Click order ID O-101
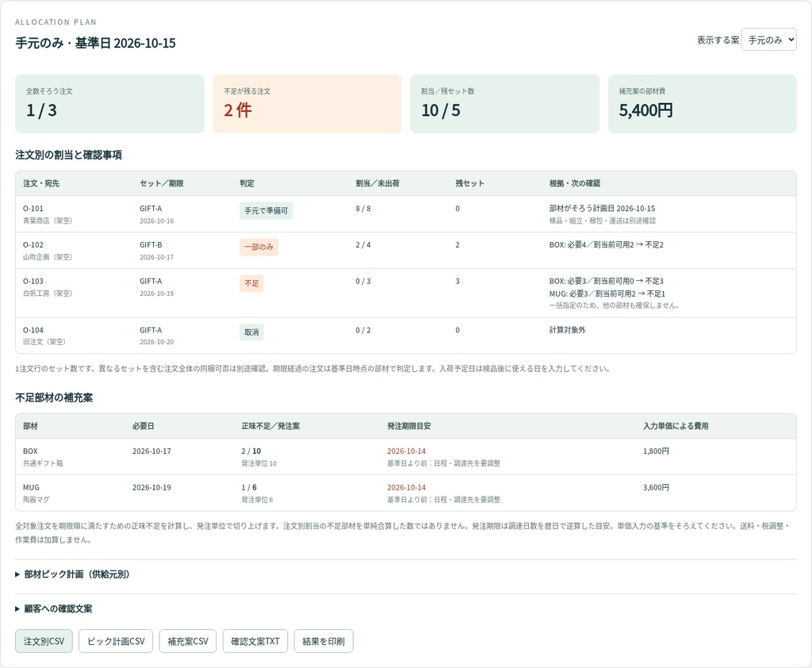The height and width of the screenshot is (668, 812). (33, 209)
